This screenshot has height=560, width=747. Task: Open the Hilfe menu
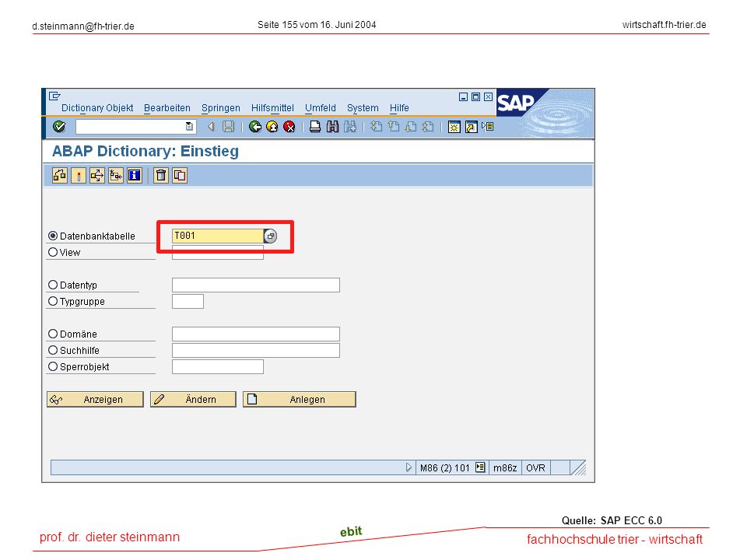click(399, 108)
